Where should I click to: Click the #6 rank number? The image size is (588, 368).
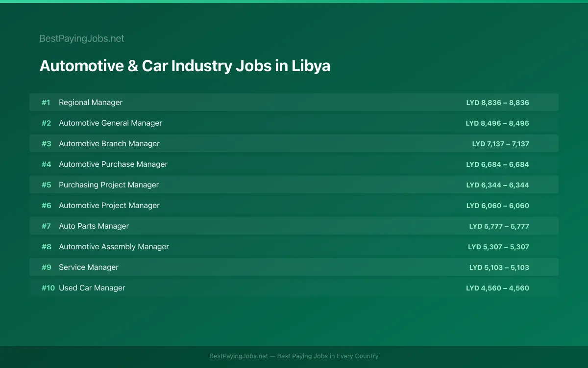point(46,206)
